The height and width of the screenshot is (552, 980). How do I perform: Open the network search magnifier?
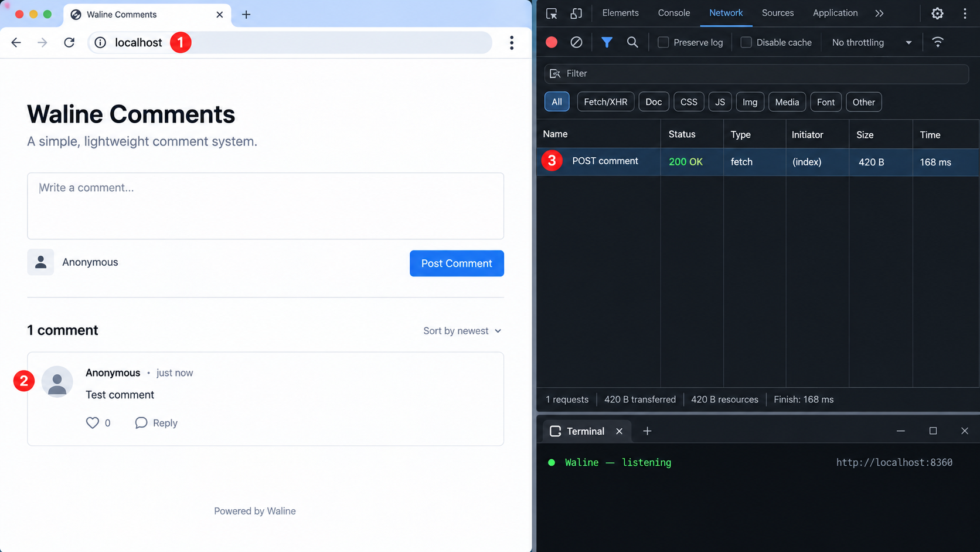click(632, 42)
